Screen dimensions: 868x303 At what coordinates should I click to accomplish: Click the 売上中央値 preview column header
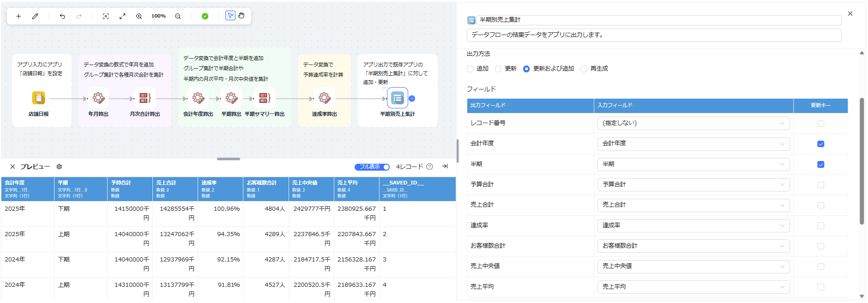point(311,189)
